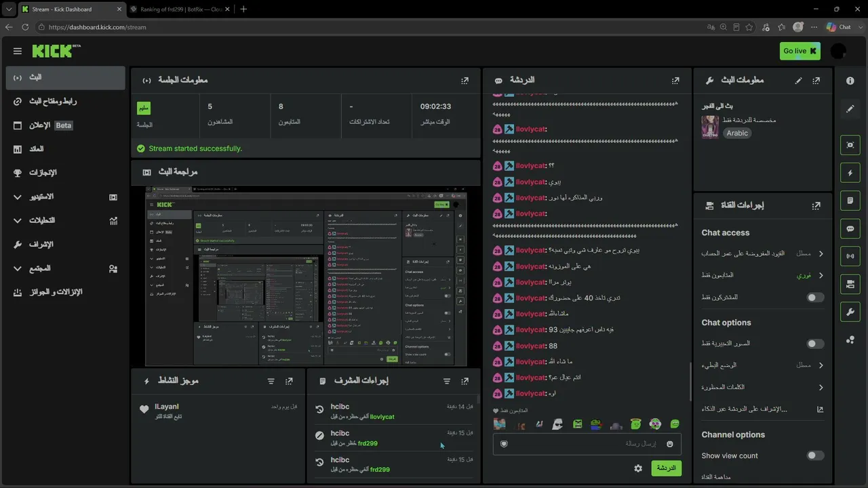
Task: Open chat settings gear icon
Action: coord(638,468)
